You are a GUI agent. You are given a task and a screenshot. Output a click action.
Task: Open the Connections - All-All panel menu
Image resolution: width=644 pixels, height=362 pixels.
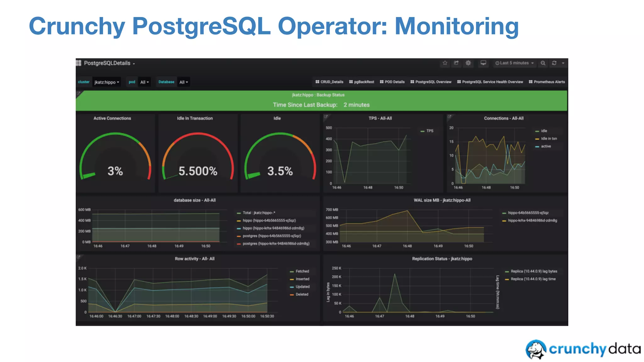[x=504, y=118]
